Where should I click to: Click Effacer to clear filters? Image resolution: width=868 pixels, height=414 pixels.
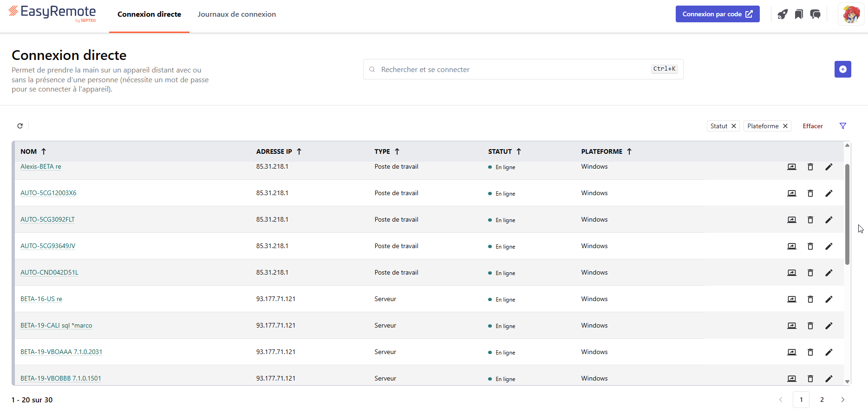coord(813,126)
